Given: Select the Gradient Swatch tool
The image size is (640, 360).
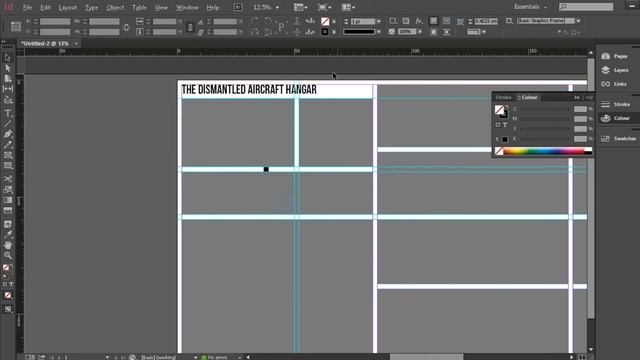Looking at the screenshot, I should pyautogui.click(x=7, y=200).
